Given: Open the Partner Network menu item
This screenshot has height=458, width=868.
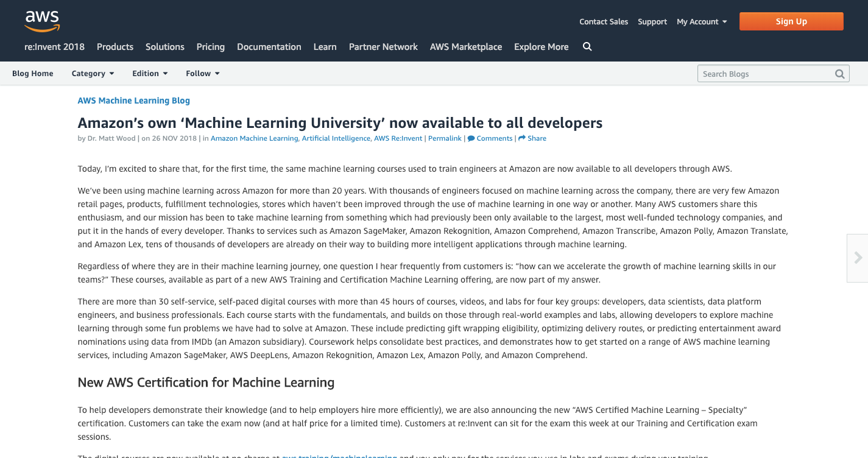Looking at the screenshot, I should tap(383, 47).
